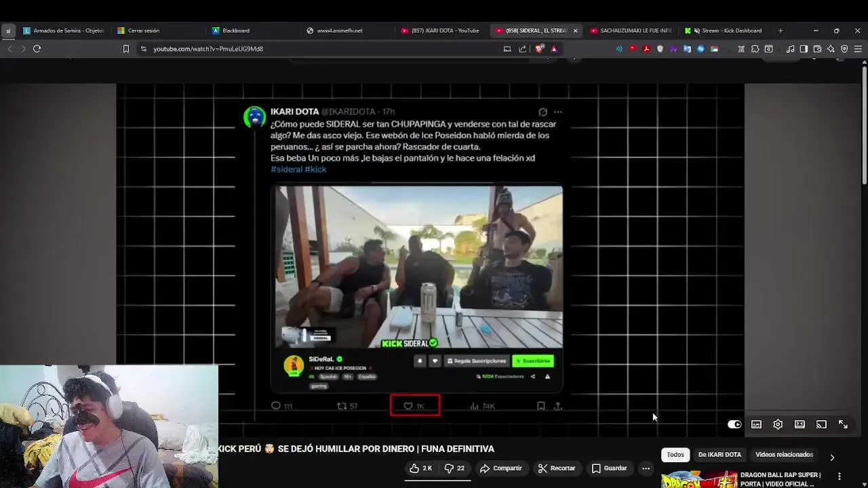This screenshot has width=868, height=488.
Task: Open Brave VPN shield icon
Action: 844,49
